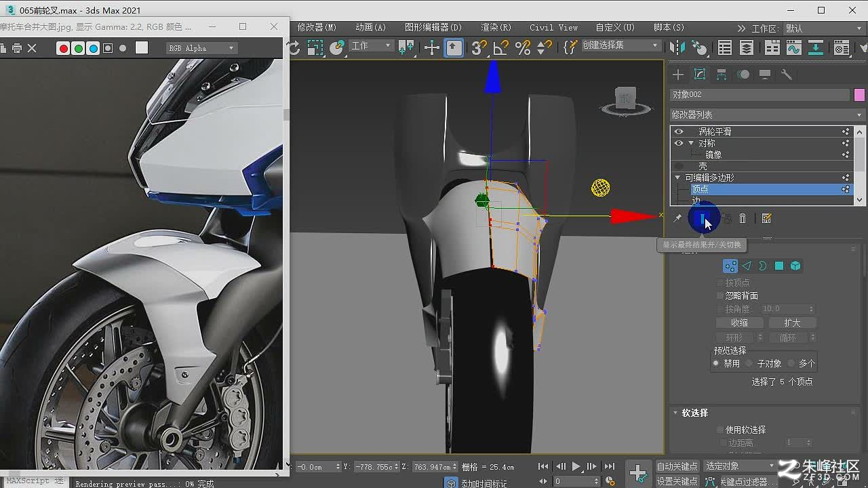
Task: Enable the 壳 modifier eye
Action: point(679,166)
